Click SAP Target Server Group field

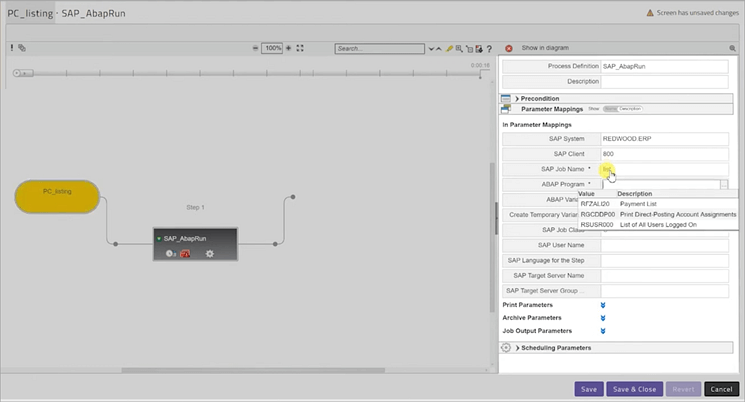coord(664,291)
